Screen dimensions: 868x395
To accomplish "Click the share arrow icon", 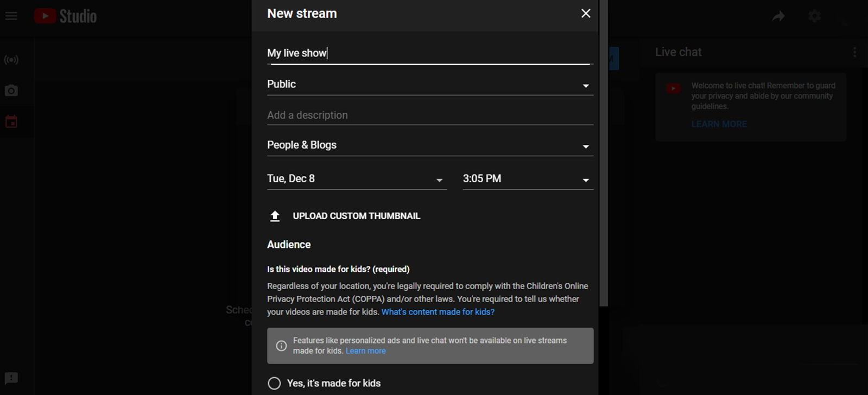I will click(x=778, y=16).
